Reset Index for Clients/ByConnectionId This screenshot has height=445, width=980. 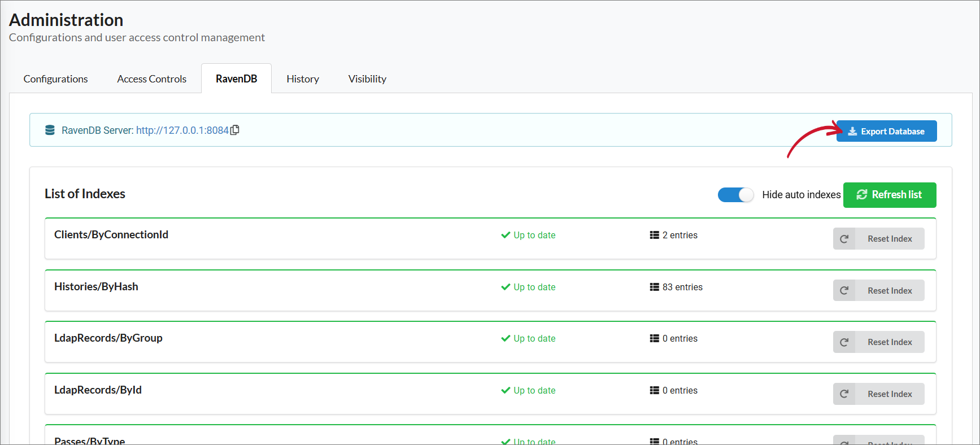tap(878, 239)
